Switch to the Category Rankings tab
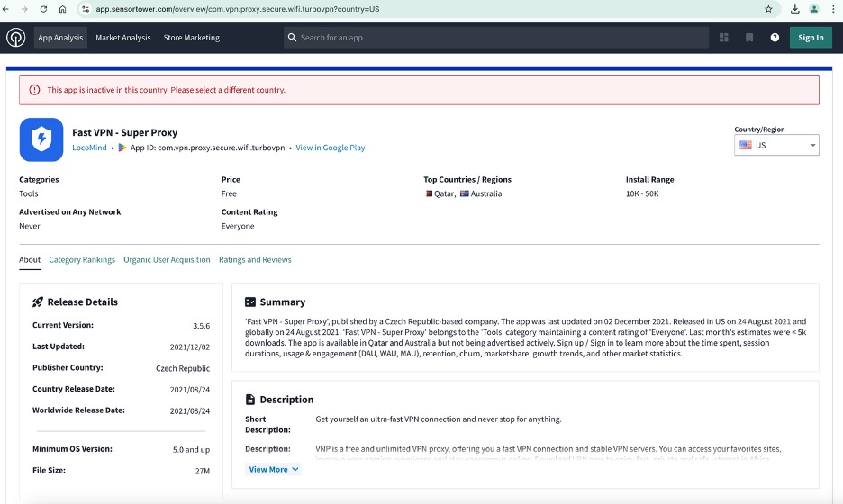The image size is (843, 504). [x=82, y=260]
